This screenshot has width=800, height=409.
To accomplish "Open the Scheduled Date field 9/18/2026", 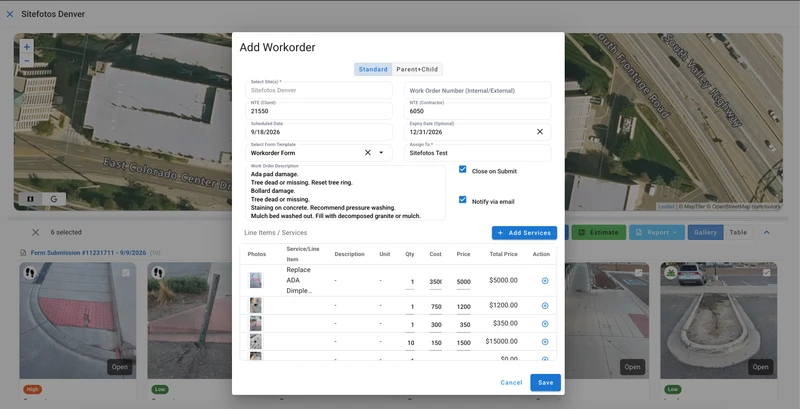I will coord(319,132).
